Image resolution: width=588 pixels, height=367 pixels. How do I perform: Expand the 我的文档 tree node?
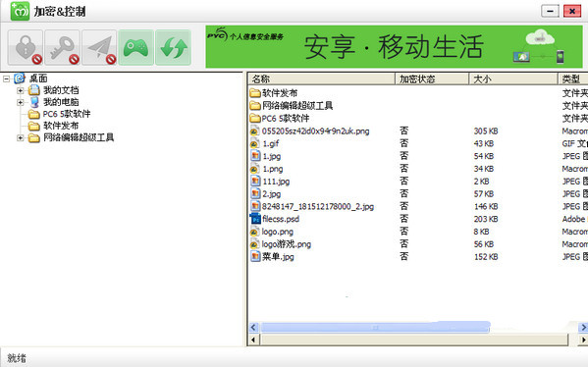(21, 90)
